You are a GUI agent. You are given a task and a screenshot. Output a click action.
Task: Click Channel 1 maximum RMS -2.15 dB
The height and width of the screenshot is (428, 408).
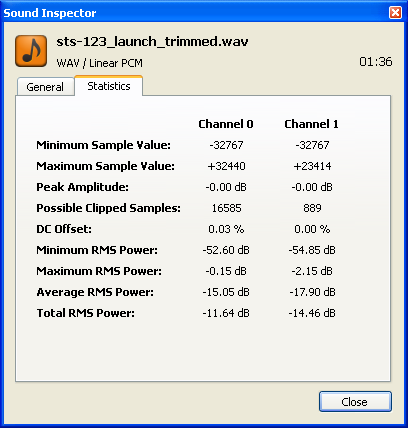312,271
